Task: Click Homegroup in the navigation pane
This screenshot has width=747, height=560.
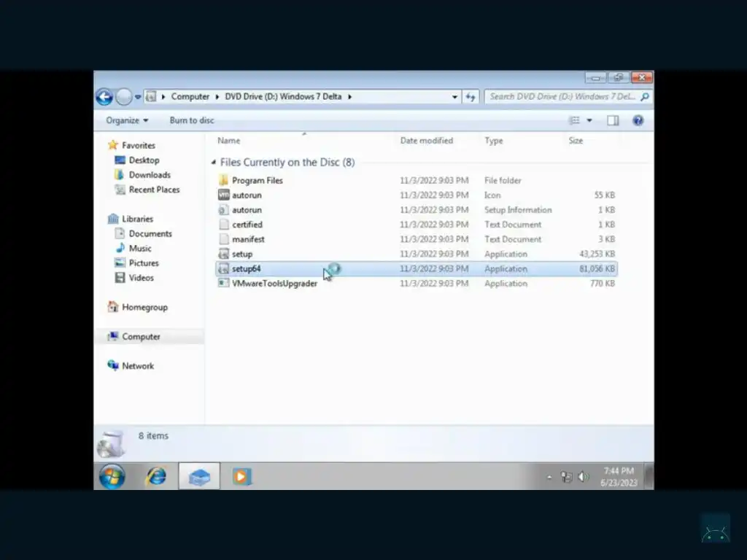Action: tap(145, 307)
